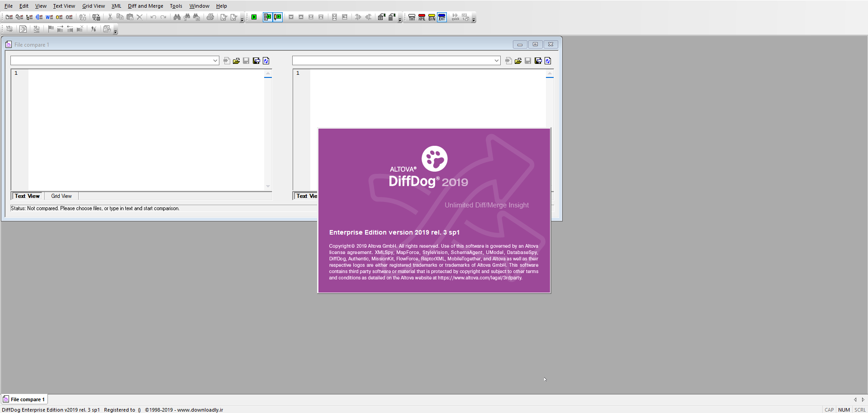Screen dimensions: 868x413
Task: Click the Previous Difference up-arrow icon
Action: [301, 17]
